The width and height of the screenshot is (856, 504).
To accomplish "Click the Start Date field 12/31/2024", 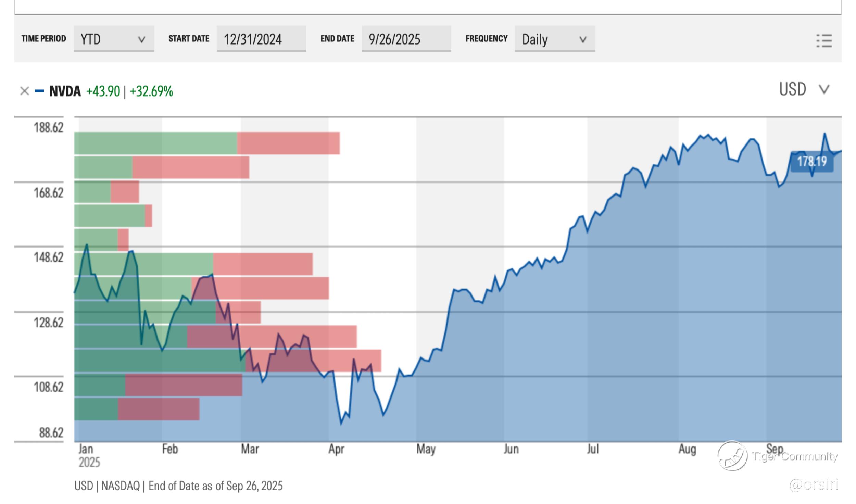I will click(x=261, y=39).
